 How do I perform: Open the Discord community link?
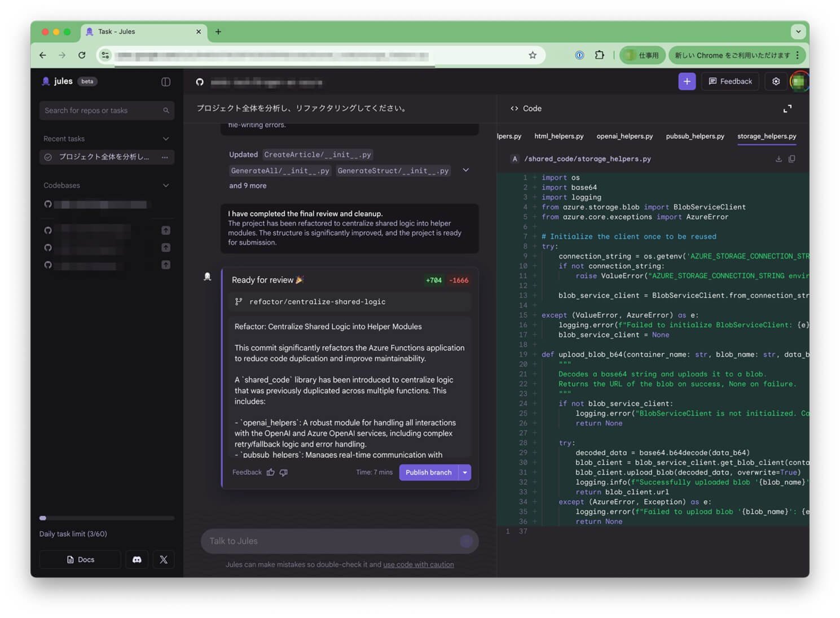137,559
